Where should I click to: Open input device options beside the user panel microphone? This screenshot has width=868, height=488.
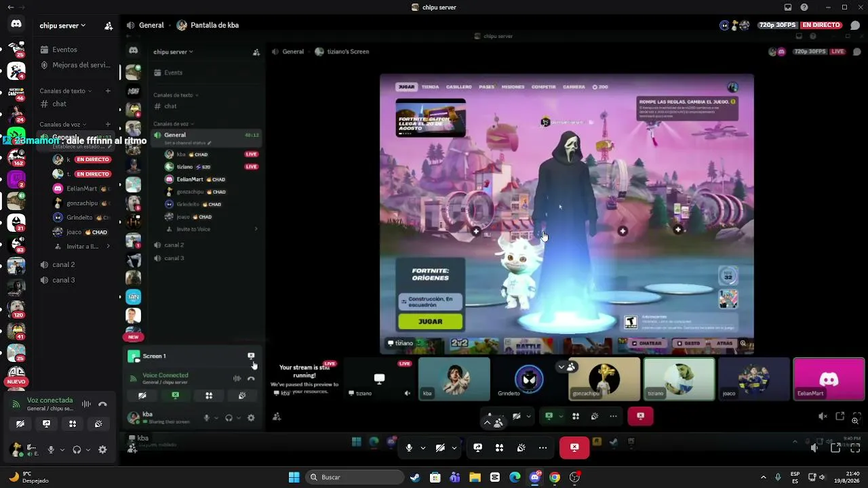pyautogui.click(x=62, y=449)
